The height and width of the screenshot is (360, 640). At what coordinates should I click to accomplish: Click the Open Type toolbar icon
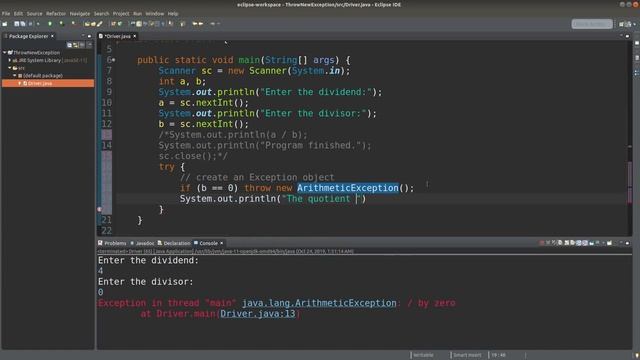click(x=87, y=24)
